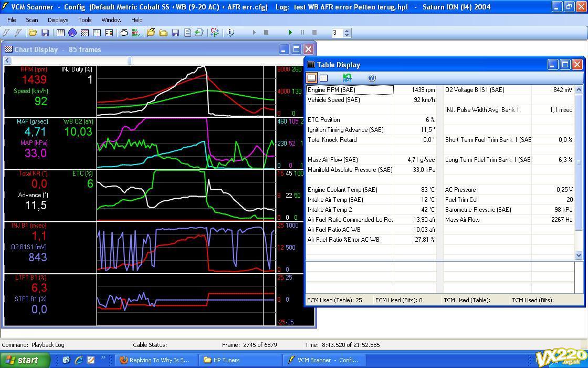This screenshot has height=368, width=588.
Task: Click the Chart Display frame slider thumb
Action: pos(130,60)
